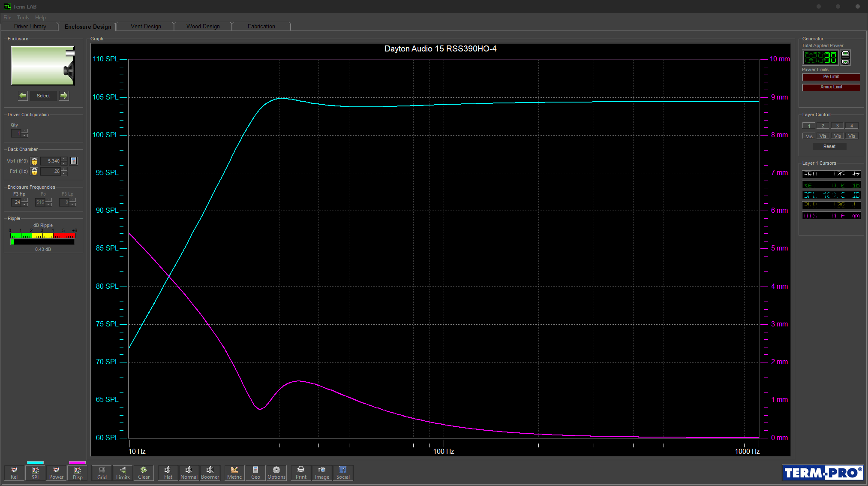Open the Geo calculator icon

[x=255, y=473]
